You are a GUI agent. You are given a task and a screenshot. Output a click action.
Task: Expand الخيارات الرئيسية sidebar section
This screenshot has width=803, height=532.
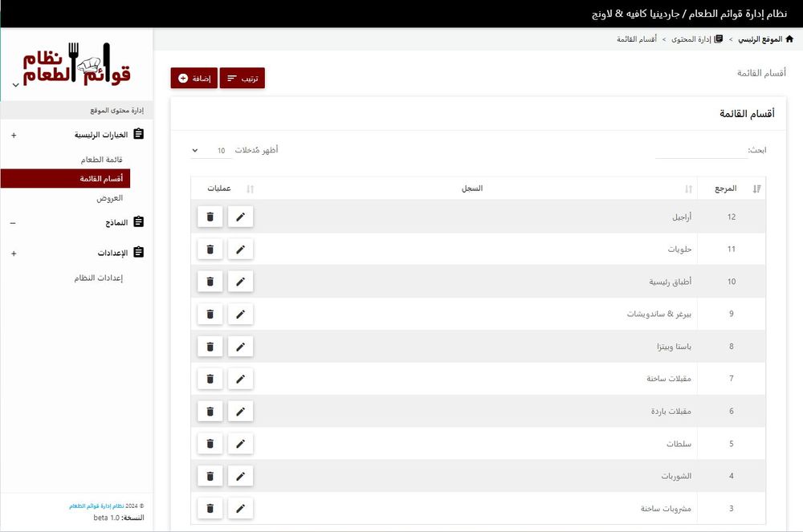[x=14, y=135]
